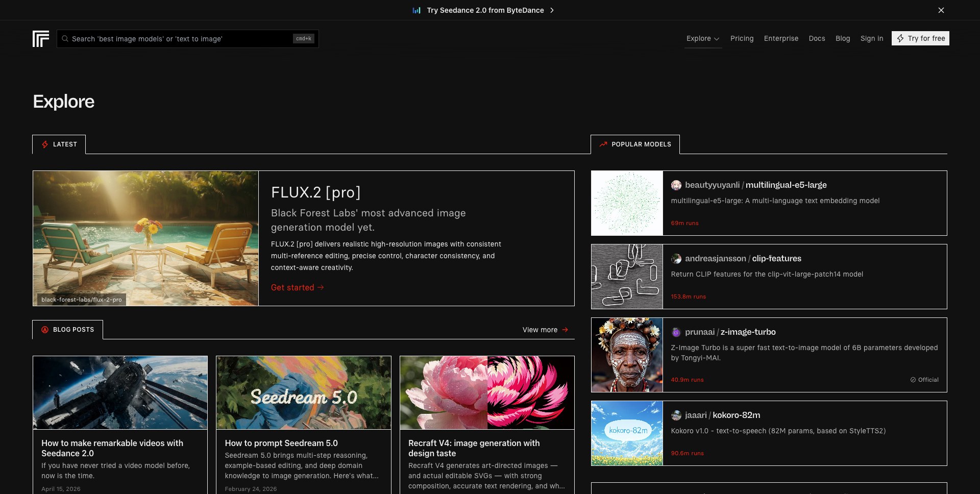Go to the Blog page

(843, 38)
